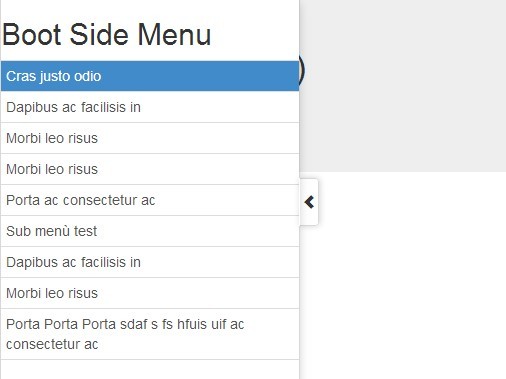Image resolution: width=506 pixels, height=379 pixels.
Task: Select the highlighted Cras justo odio item
Action: pyautogui.click(x=150, y=76)
